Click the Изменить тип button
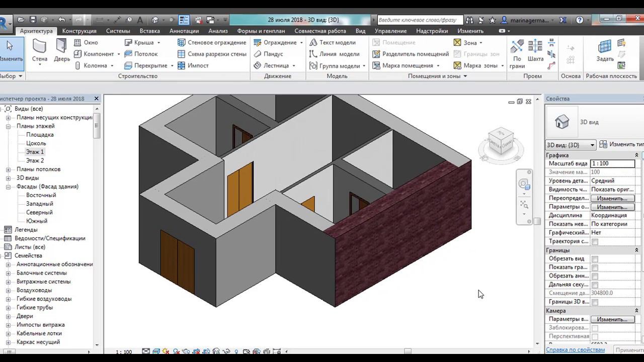This screenshot has height=362, width=644. point(622,145)
